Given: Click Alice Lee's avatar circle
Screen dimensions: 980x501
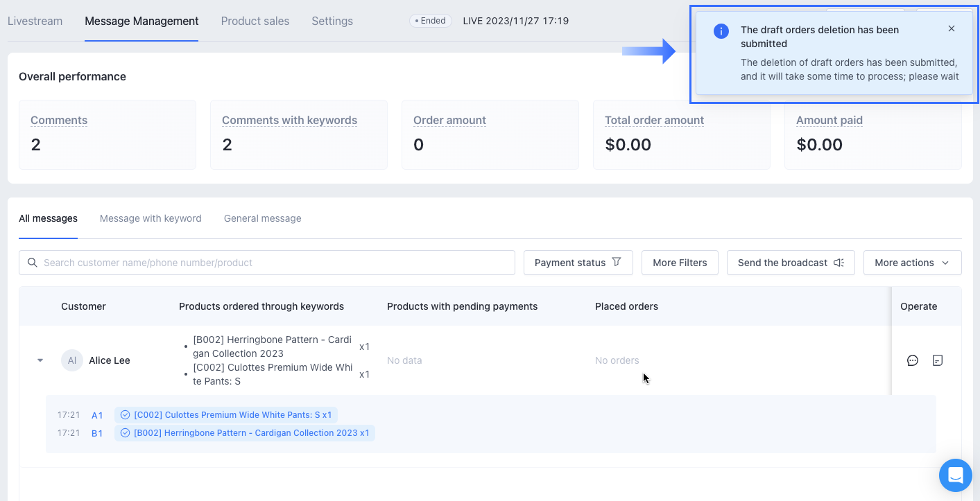Looking at the screenshot, I should (x=72, y=360).
